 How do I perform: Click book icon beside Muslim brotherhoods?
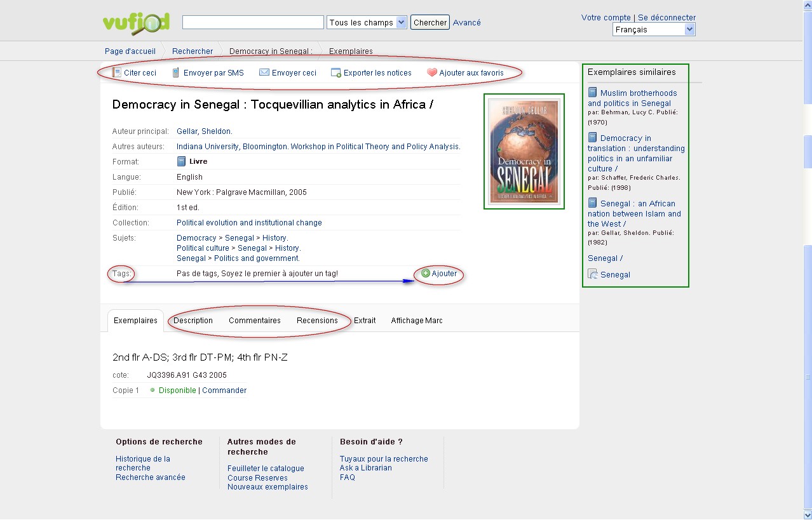(592, 93)
